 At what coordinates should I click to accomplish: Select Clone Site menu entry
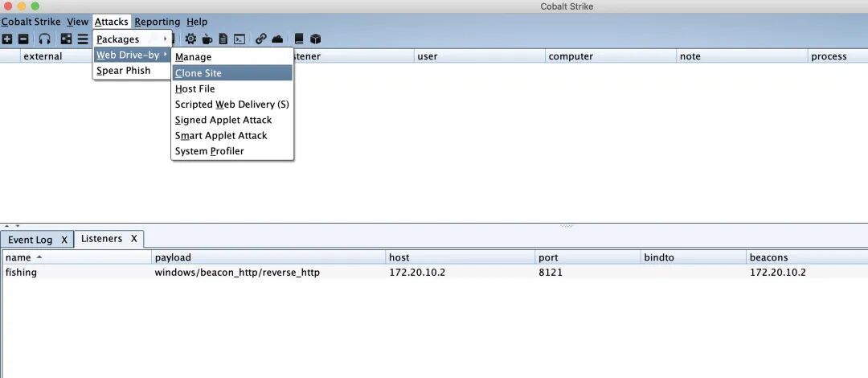[x=232, y=72]
